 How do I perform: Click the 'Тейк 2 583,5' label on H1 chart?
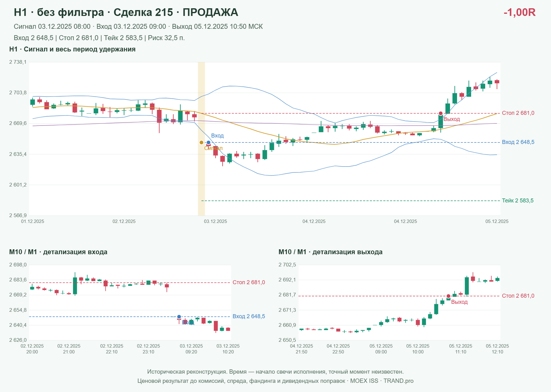tap(518, 201)
